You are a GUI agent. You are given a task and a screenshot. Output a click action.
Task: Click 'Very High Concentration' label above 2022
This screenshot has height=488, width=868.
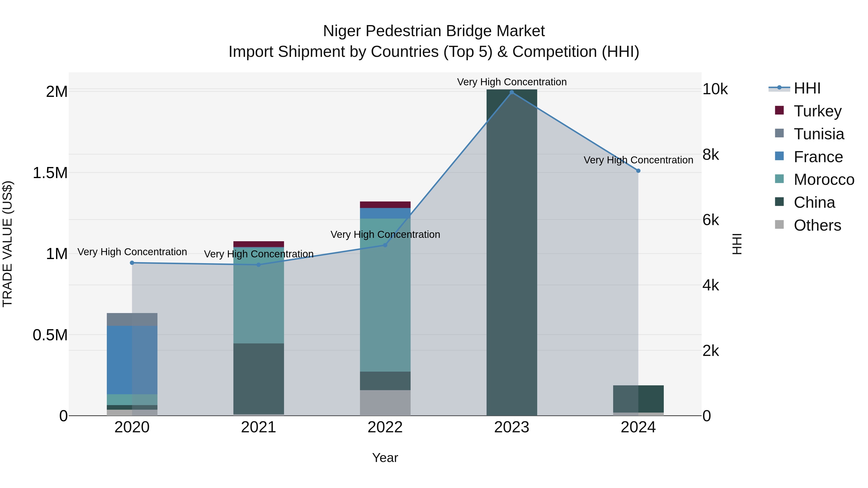(385, 234)
